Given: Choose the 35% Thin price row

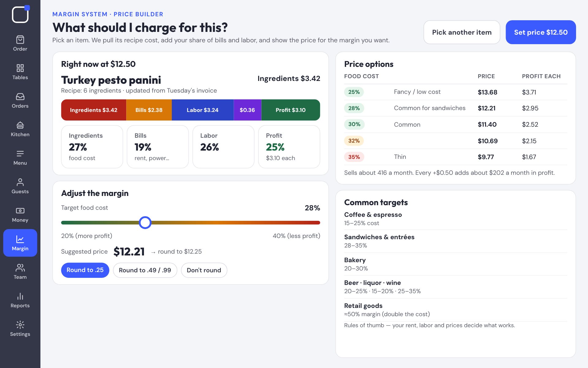Looking at the screenshot, I should point(456,157).
